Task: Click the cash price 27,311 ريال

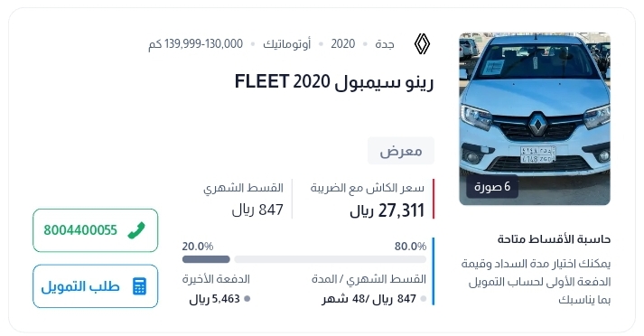Action: [x=387, y=210]
